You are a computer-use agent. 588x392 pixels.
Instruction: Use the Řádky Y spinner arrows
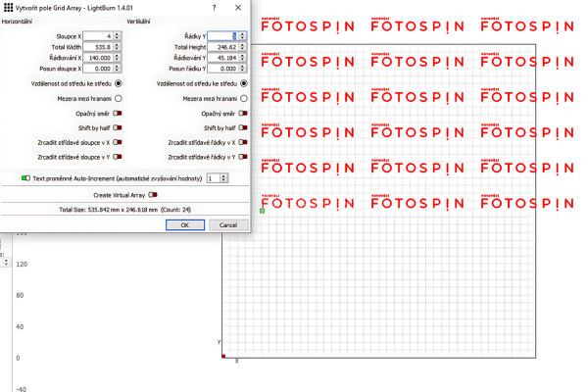242,36
